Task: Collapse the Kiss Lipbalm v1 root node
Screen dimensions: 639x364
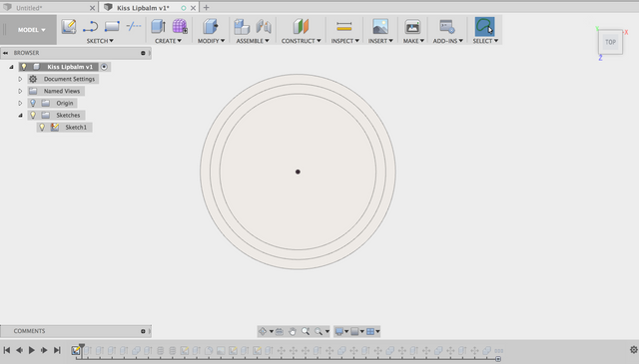Action: pos(11,67)
